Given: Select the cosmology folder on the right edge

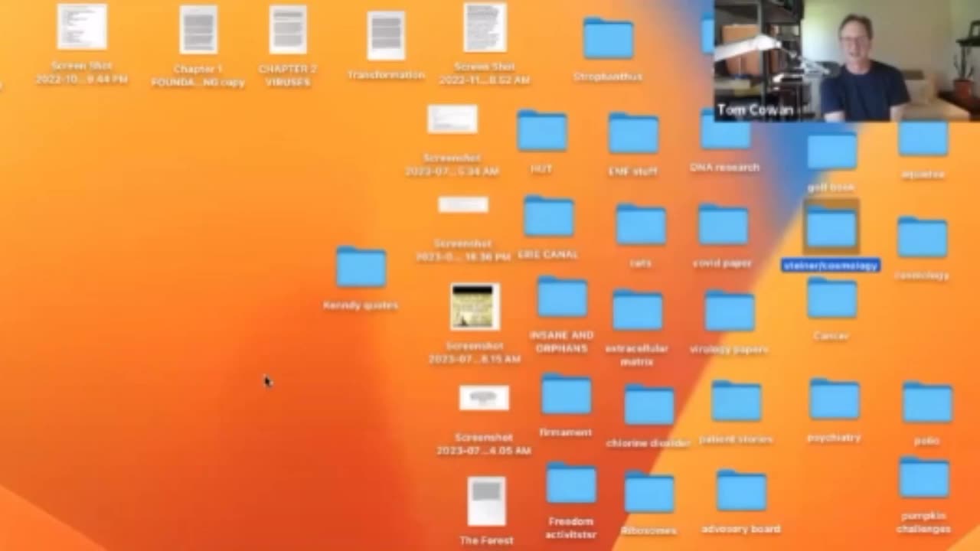Looking at the screenshot, I should [923, 237].
